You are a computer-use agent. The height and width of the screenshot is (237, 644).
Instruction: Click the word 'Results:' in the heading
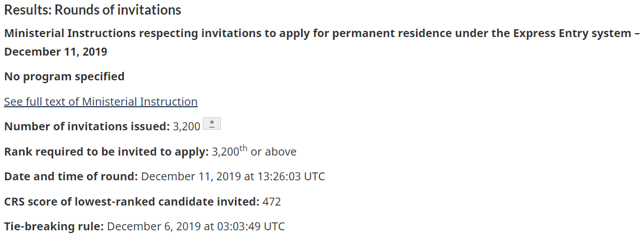[27, 10]
